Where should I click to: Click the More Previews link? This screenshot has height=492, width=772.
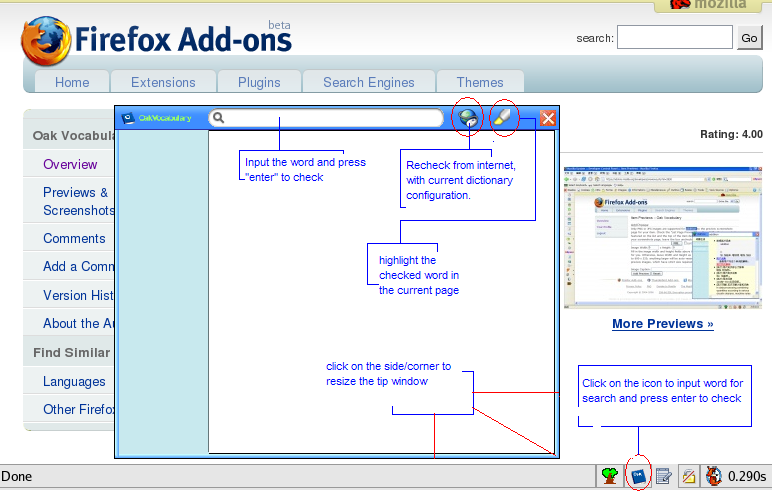pyautogui.click(x=663, y=324)
